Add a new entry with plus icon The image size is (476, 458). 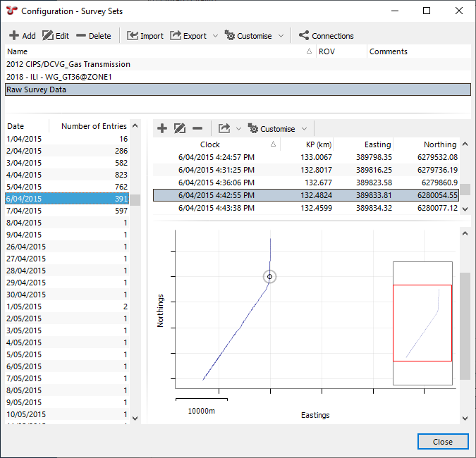coord(161,128)
